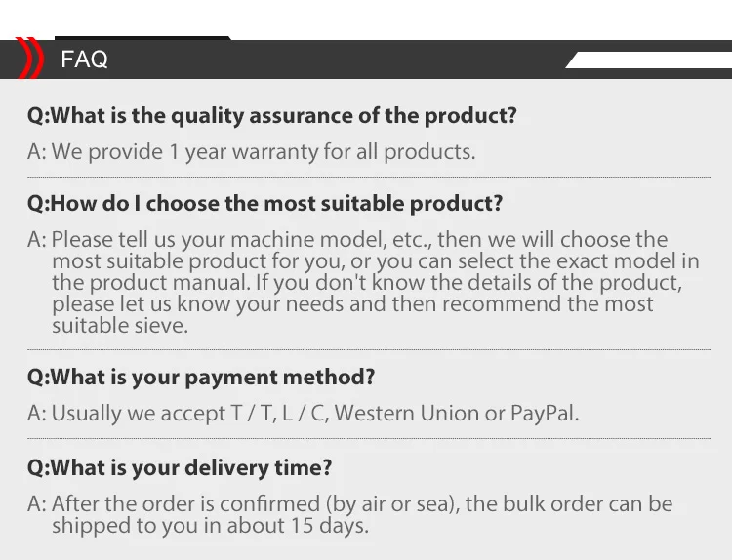Click the dotted divider below warranty answer

[x=369, y=178]
